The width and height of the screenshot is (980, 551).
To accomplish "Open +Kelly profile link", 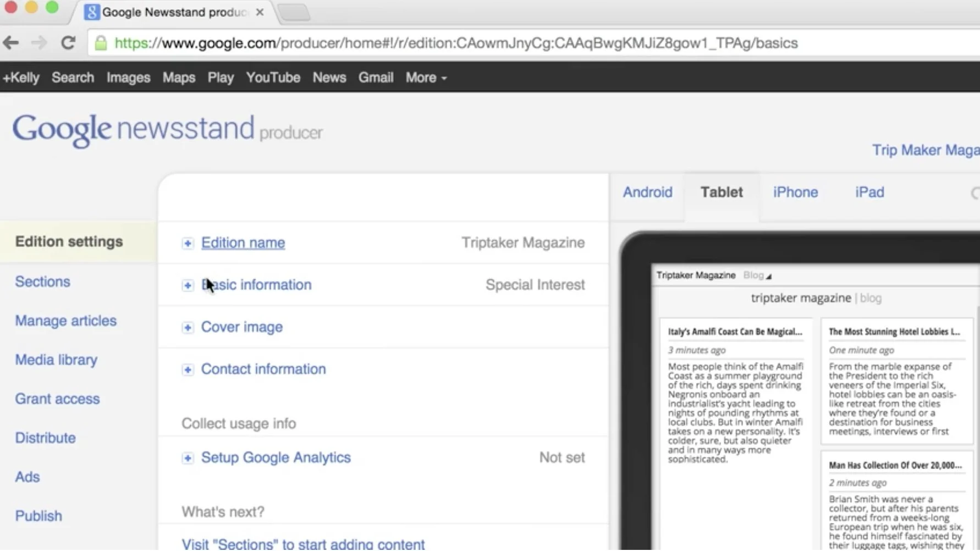I will [x=21, y=78].
